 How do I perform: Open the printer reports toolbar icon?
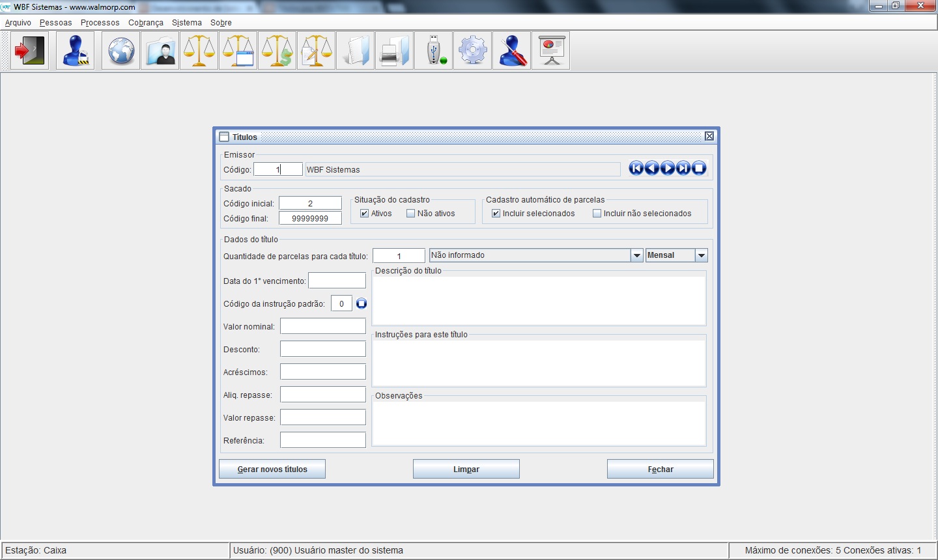coord(395,51)
